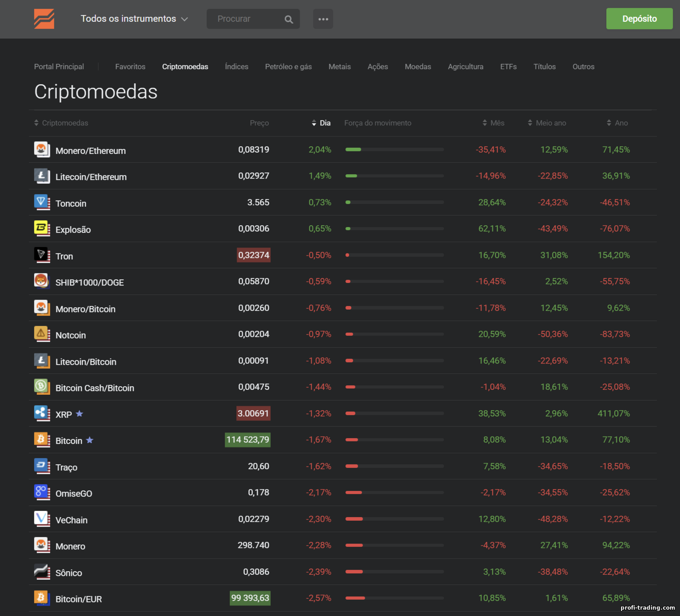Switch to the Agricultura tab
The image size is (680, 616).
pos(466,67)
